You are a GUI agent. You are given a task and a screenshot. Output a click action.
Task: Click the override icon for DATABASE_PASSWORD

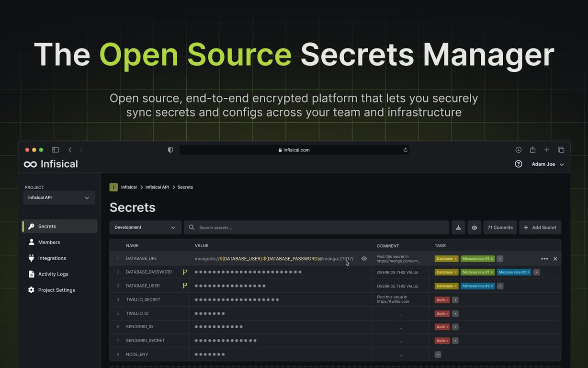coord(184,272)
